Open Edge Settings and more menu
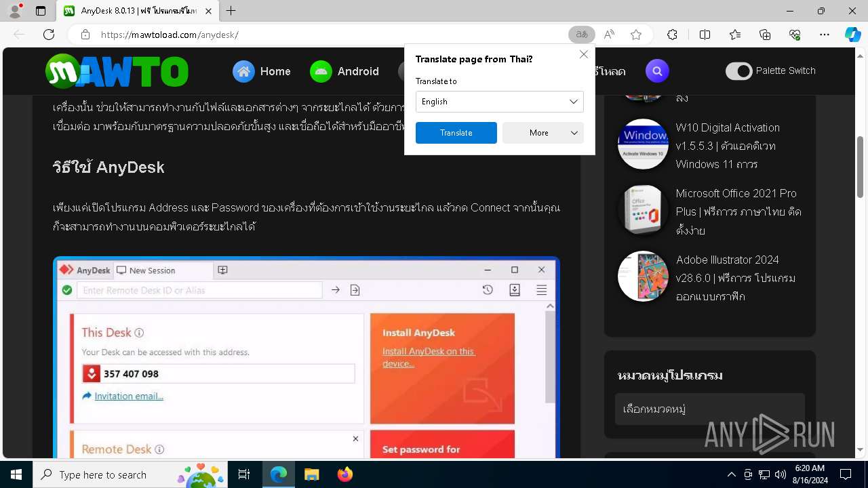The height and width of the screenshot is (488, 868). click(x=825, y=35)
